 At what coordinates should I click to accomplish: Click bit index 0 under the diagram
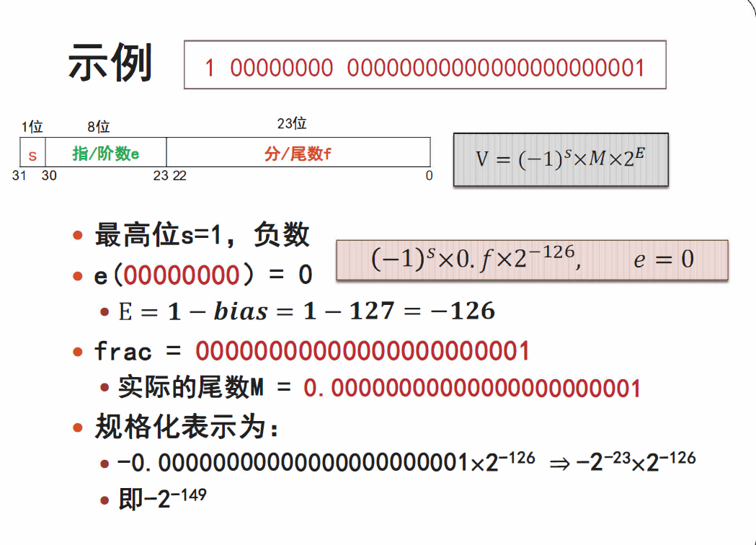point(429,175)
